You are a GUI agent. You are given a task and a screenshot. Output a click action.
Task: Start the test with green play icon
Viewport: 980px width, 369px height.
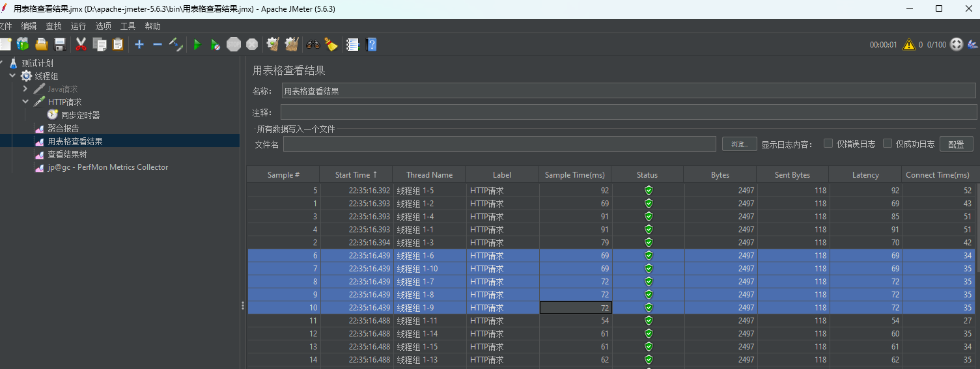coord(197,44)
